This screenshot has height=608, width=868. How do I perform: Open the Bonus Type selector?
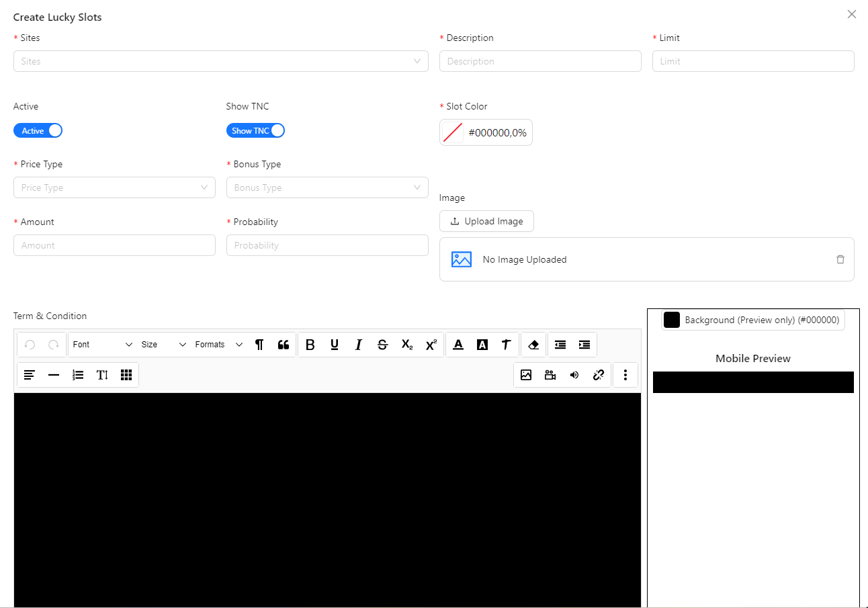pyautogui.click(x=327, y=187)
